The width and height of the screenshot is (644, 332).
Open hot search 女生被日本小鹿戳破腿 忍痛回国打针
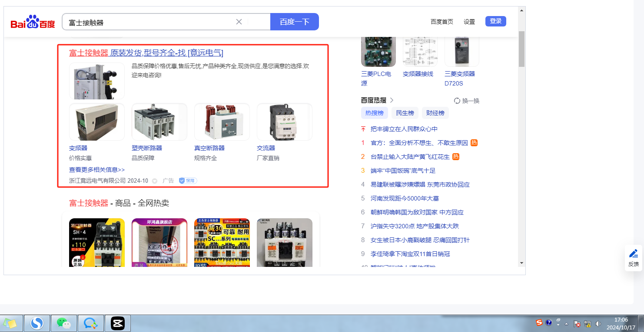point(420,240)
